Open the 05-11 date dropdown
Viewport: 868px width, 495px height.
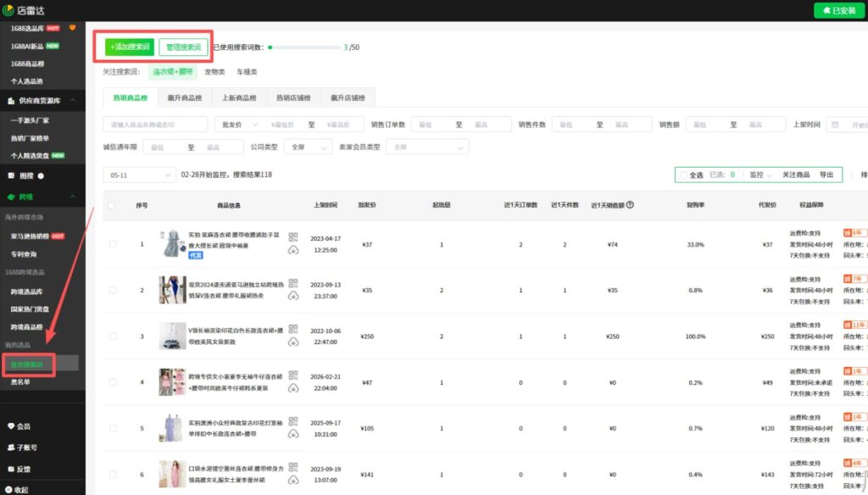coord(140,175)
